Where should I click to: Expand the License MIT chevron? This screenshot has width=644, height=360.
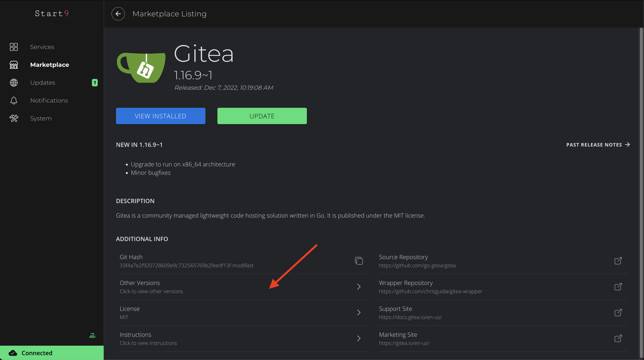pyautogui.click(x=359, y=312)
